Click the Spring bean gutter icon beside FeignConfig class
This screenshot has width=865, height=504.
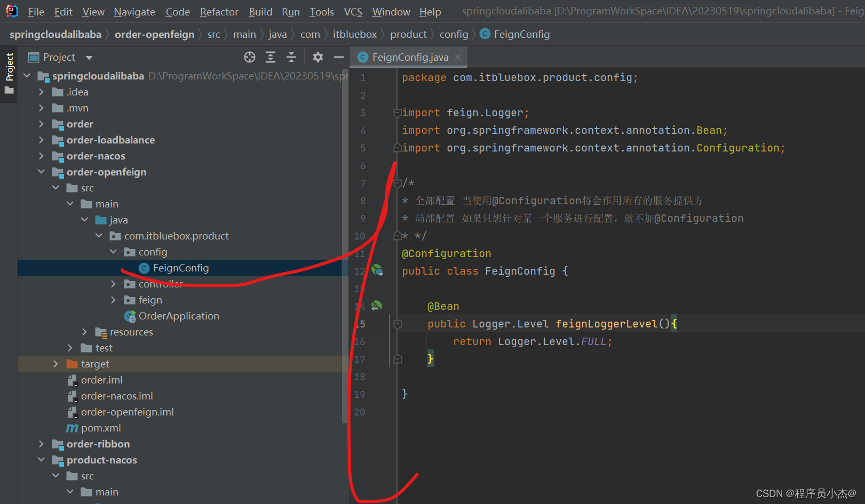(x=377, y=270)
